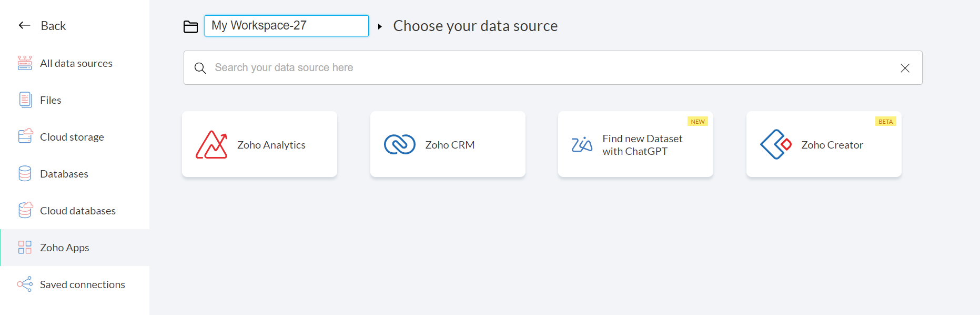Click the Back arrow icon

click(x=24, y=25)
